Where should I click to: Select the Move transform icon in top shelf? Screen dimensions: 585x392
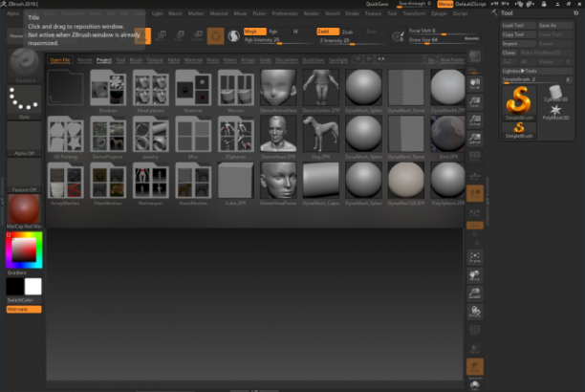162,35
